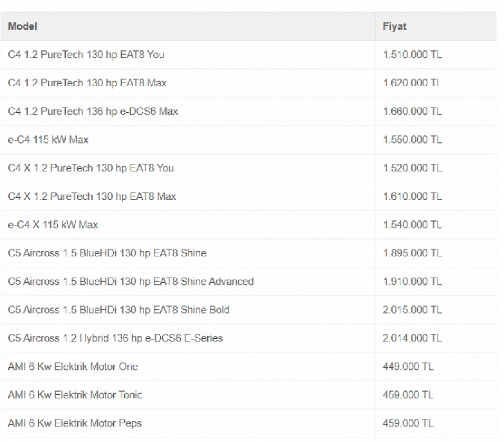Click C5 Aircross BlueHDi EAT8 Shine Bold

(x=119, y=310)
